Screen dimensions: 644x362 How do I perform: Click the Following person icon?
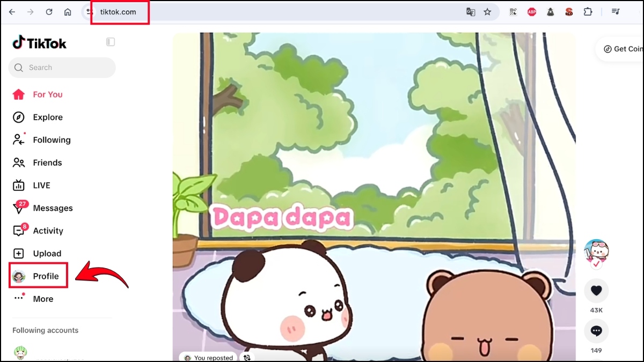19,139
